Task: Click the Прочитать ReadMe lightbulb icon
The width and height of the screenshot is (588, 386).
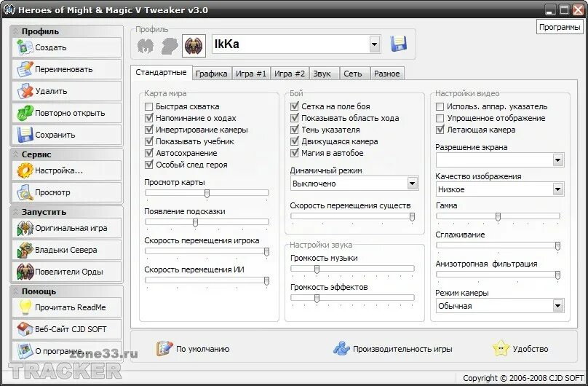Action: 25,307
